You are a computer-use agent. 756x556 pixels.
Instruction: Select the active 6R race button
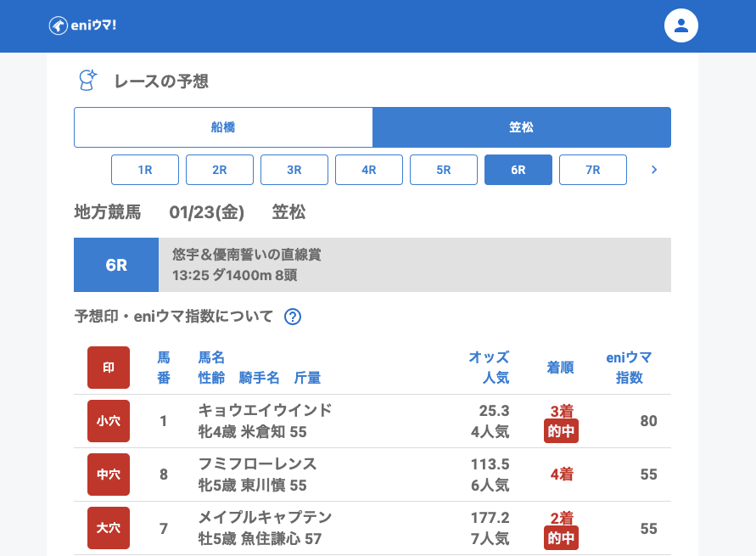518,170
